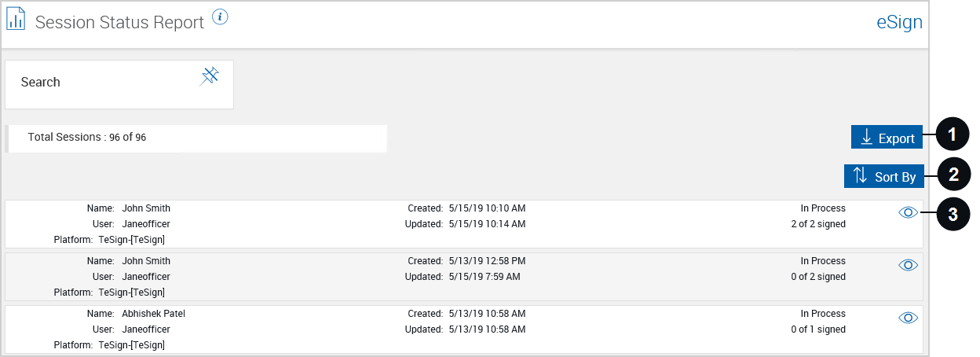Select the session updated 5/15/19 7:59 AM
The width and height of the screenshot is (980, 357).
coord(464,277)
